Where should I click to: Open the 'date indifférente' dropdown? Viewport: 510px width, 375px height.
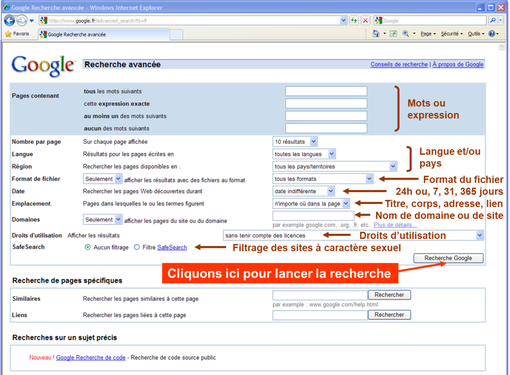point(303,191)
